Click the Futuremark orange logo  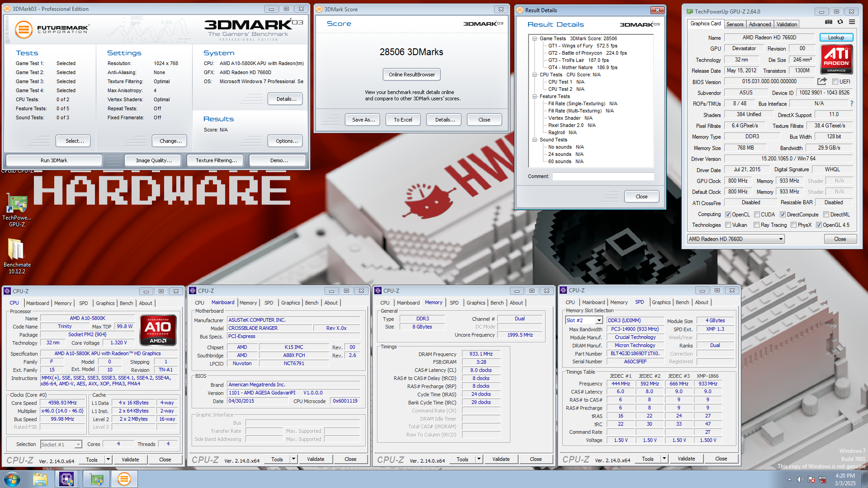click(24, 29)
